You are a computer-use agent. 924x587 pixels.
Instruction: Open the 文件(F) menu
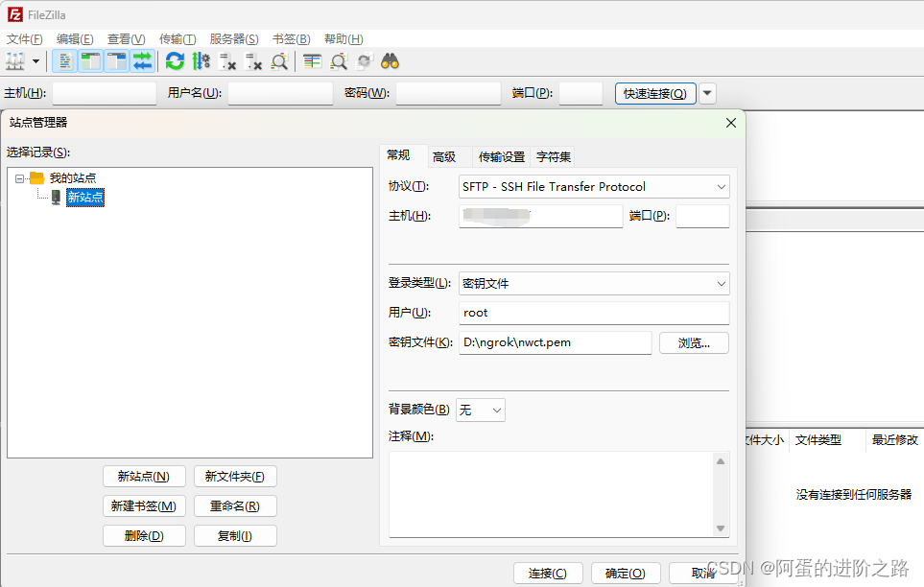25,39
